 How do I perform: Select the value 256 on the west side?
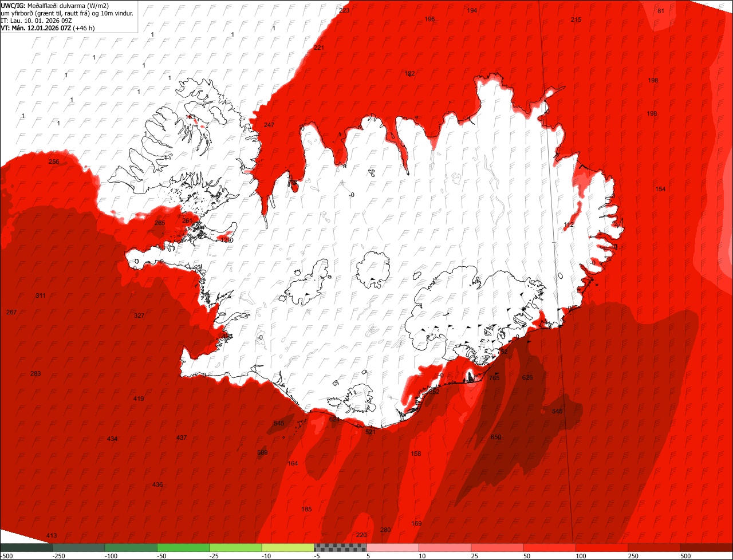(x=54, y=162)
